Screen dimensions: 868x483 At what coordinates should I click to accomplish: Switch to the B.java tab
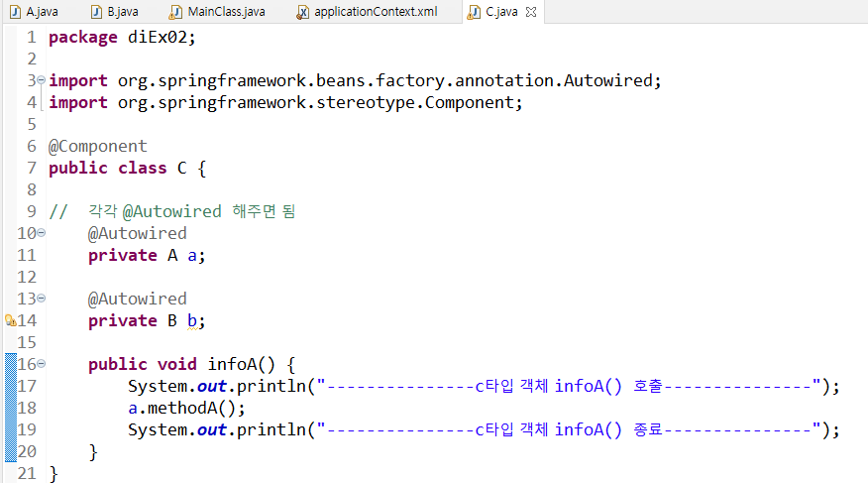(x=115, y=12)
